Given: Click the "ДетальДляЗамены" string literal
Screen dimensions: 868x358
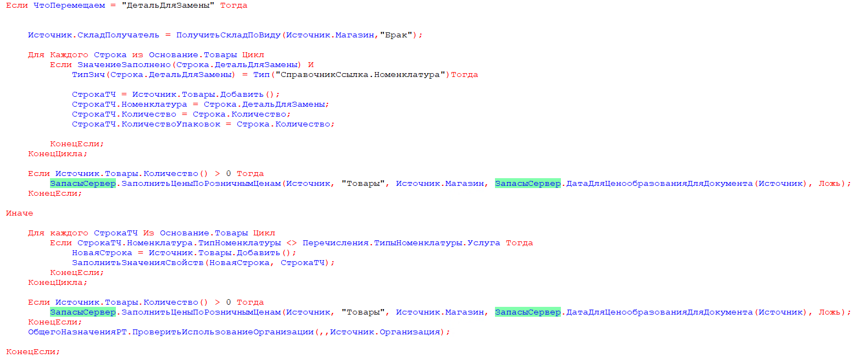Looking at the screenshot, I should [x=168, y=5].
